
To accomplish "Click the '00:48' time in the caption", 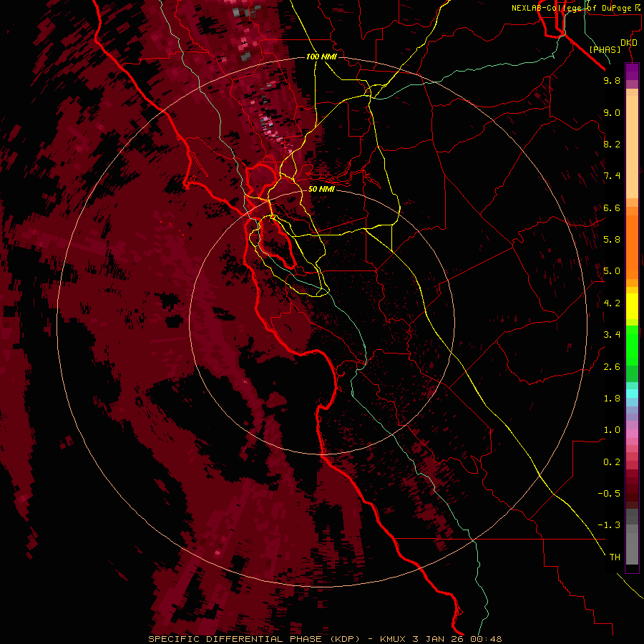I will click(487, 639).
